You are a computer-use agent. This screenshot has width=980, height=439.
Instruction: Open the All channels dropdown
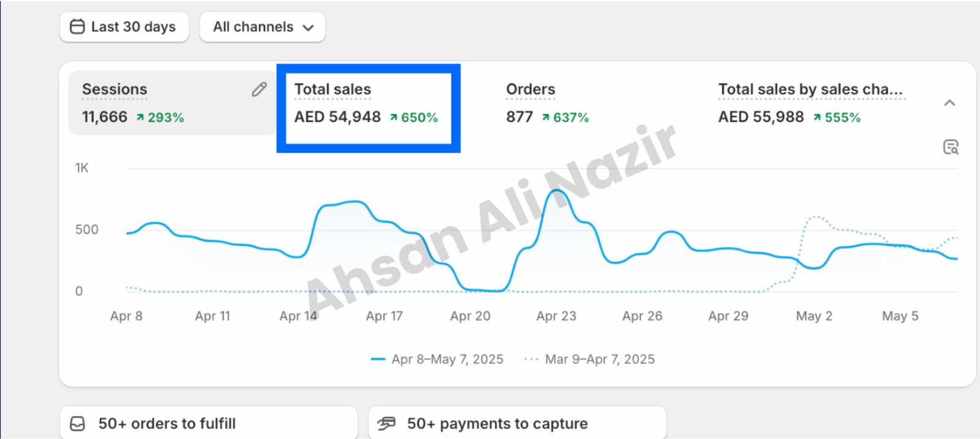click(x=262, y=28)
